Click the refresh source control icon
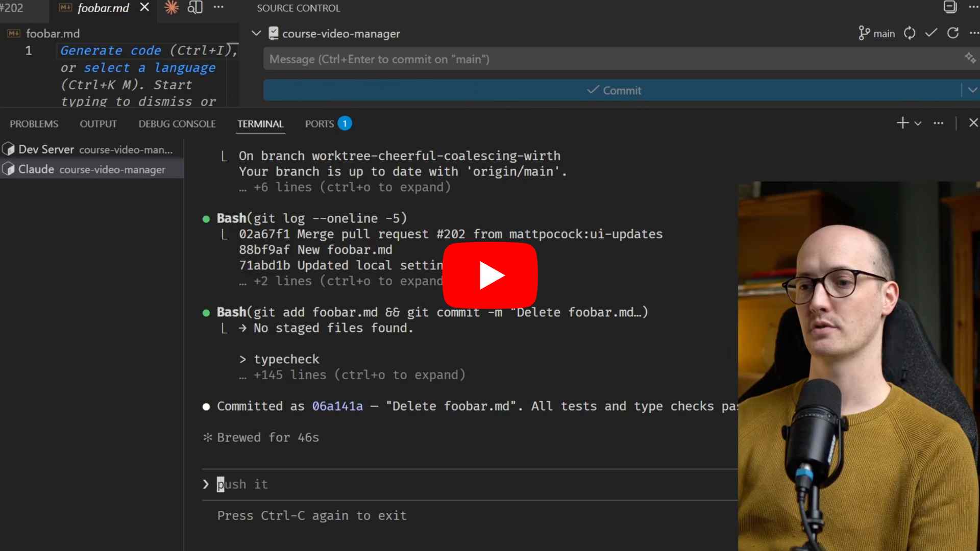 tap(953, 33)
